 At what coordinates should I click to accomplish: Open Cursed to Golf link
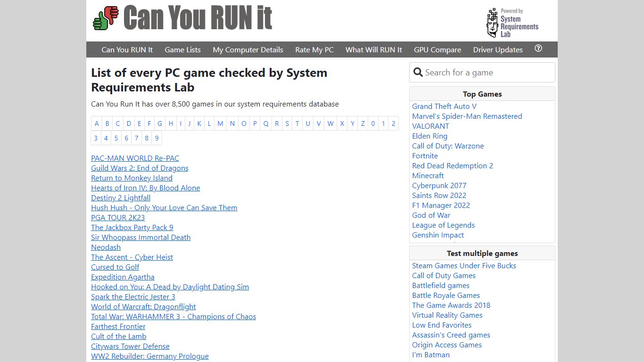coord(115,267)
